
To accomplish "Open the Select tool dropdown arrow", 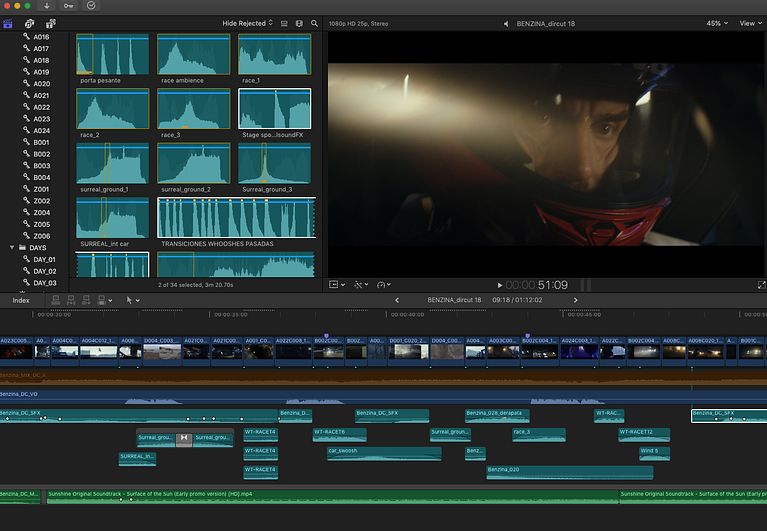I will tap(137, 300).
